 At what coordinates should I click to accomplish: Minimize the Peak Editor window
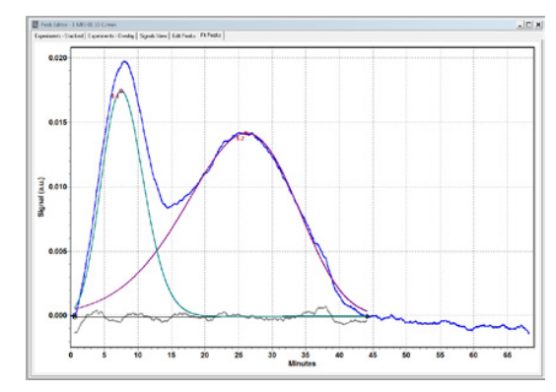pyautogui.click(x=520, y=25)
